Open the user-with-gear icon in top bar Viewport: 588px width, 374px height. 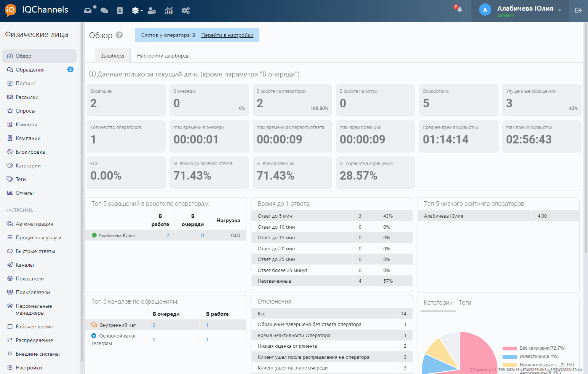(152, 11)
